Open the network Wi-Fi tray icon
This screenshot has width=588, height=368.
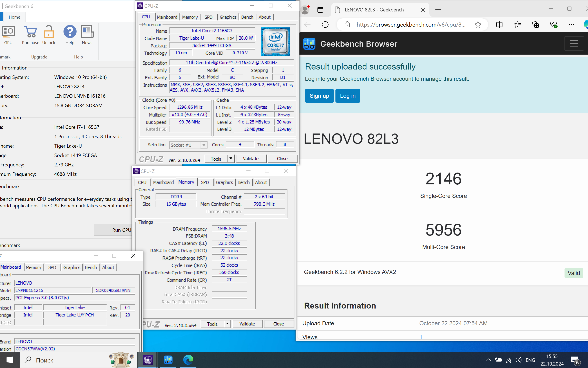509,360
